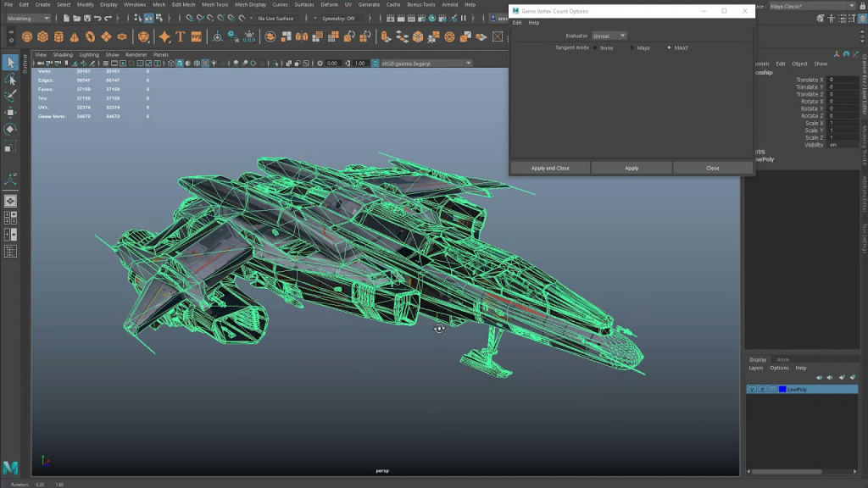This screenshot has height=488, width=868.
Task: Activate the Paint Selection tool
Action: click(10, 96)
